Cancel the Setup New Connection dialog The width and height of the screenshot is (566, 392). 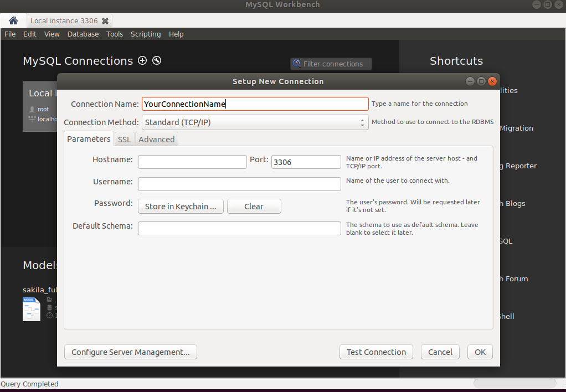pyautogui.click(x=440, y=352)
